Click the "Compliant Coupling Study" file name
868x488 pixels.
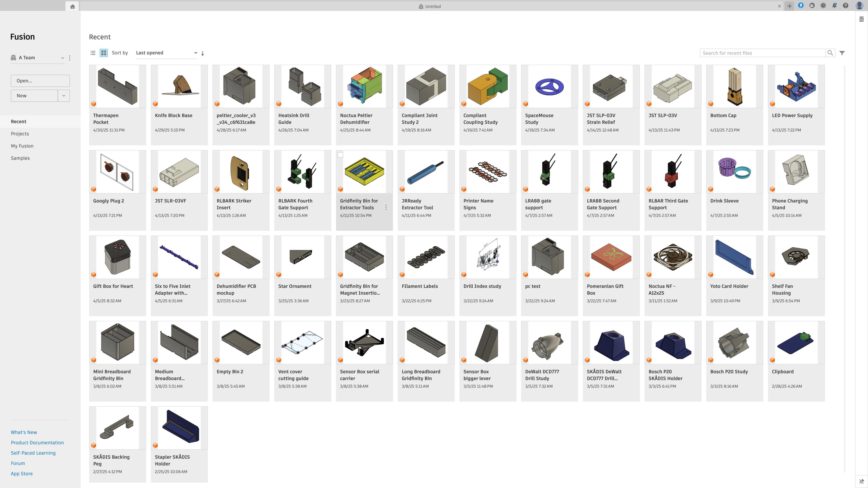coord(481,119)
